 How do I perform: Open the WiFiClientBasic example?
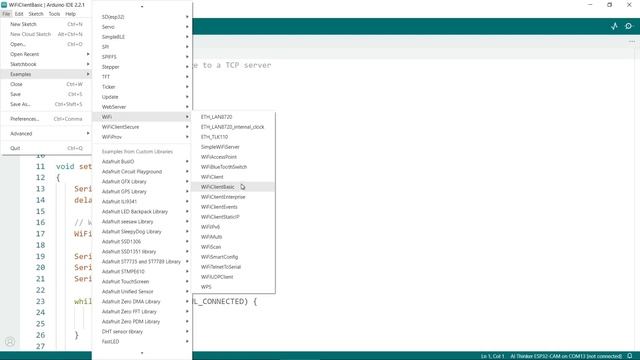233,187
